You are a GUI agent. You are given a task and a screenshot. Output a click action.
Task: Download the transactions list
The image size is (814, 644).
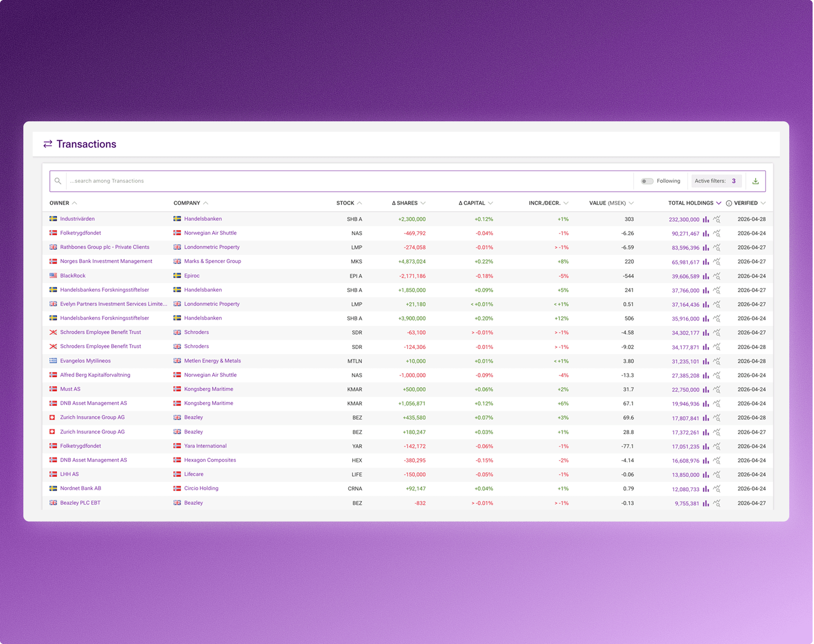pos(755,181)
